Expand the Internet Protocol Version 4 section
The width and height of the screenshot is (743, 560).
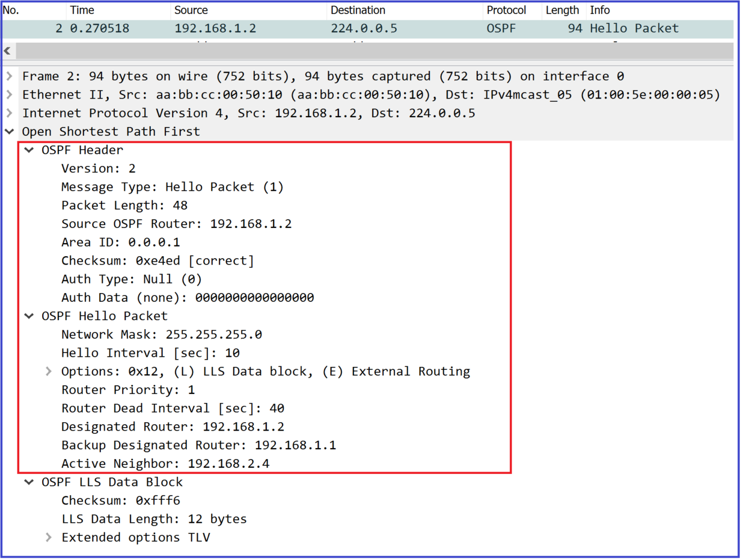[10, 113]
